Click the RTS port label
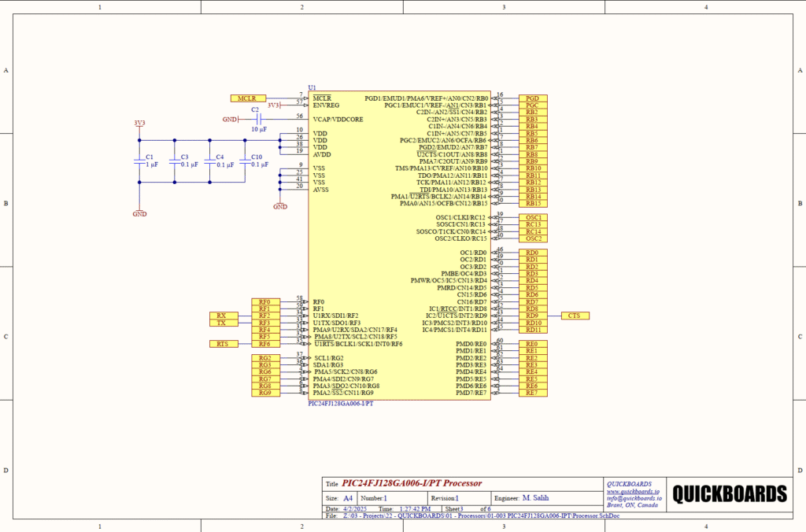Image resolution: width=806 pixels, height=532 pixels. [x=222, y=344]
